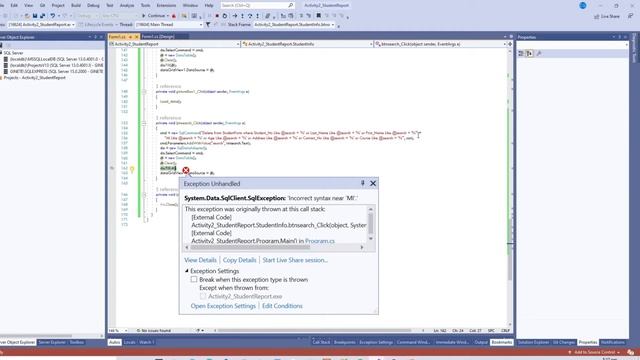Open the StudentInfo class navigation dropdown
This screenshot has height=360, width=640.
click(307, 44)
